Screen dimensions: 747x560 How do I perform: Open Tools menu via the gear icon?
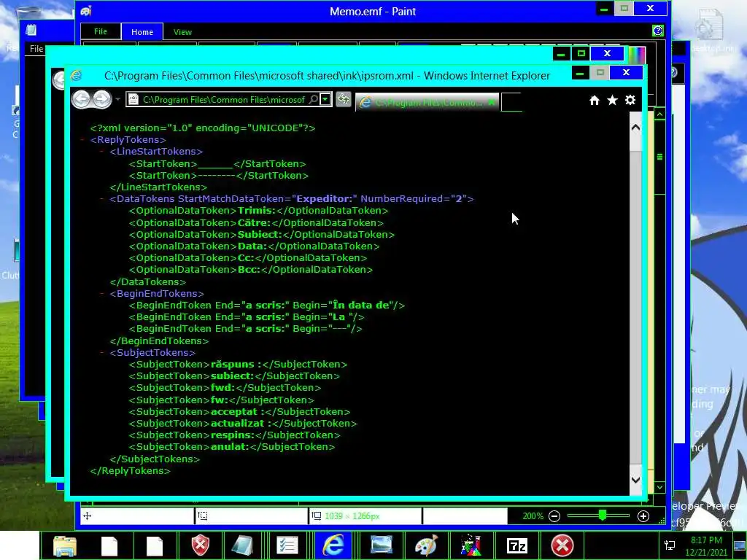[630, 100]
